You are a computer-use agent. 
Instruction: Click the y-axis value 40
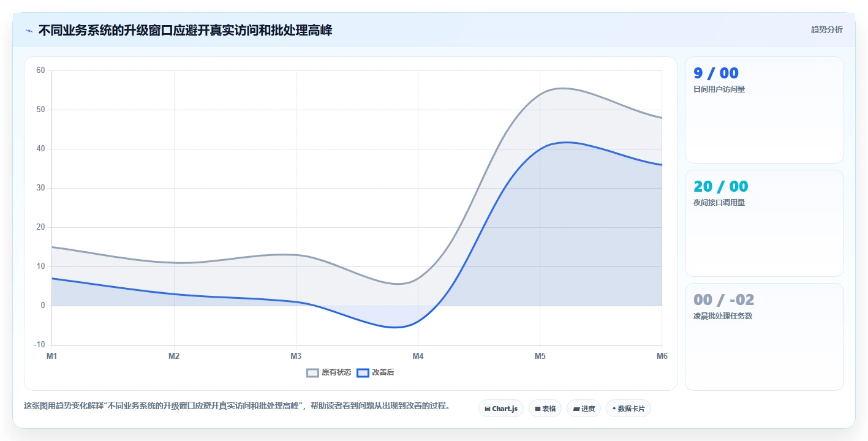(41, 149)
